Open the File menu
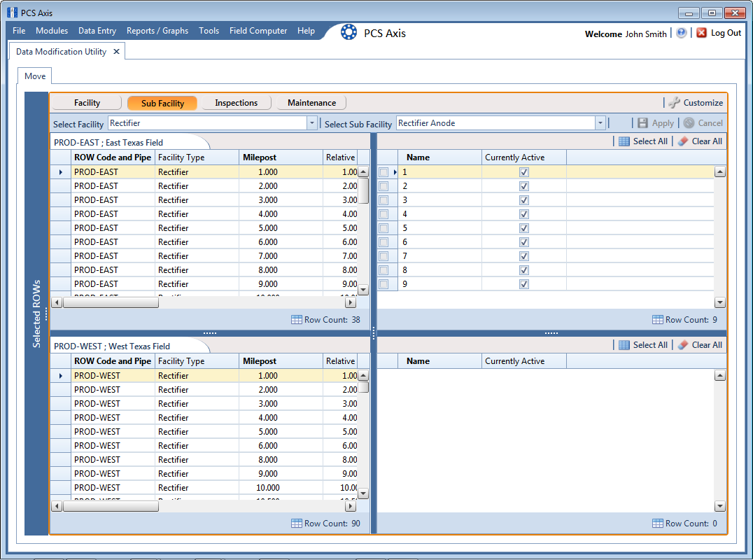 [19, 31]
